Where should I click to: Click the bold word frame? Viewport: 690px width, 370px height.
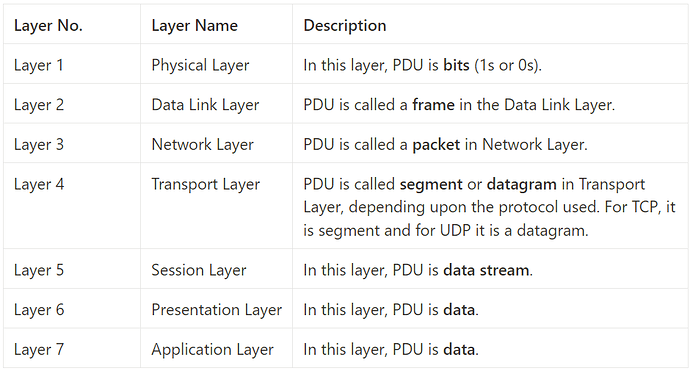pyautogui.click(x=433, y=105)
